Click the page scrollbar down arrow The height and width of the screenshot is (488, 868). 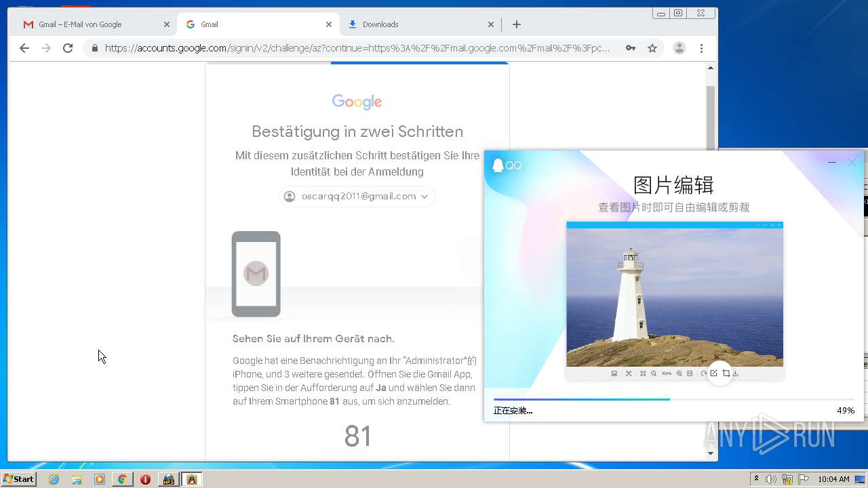click(x=711, y=453)
